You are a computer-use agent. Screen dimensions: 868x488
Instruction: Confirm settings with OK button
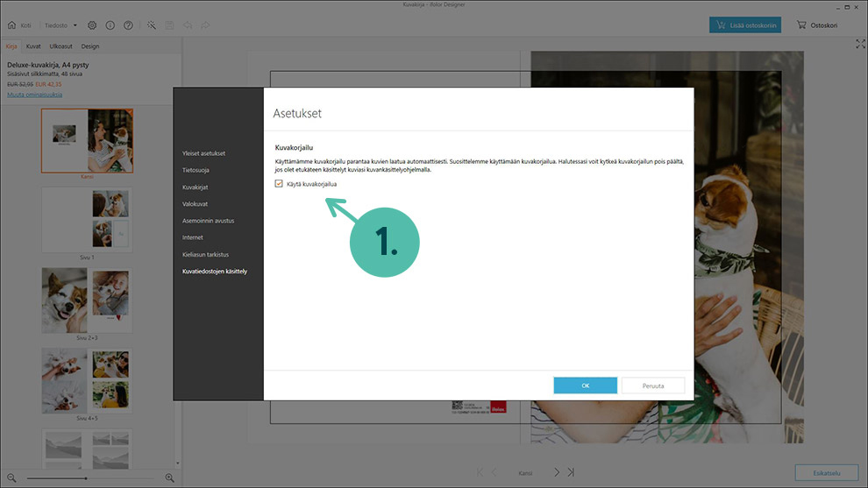click(585, 385)
